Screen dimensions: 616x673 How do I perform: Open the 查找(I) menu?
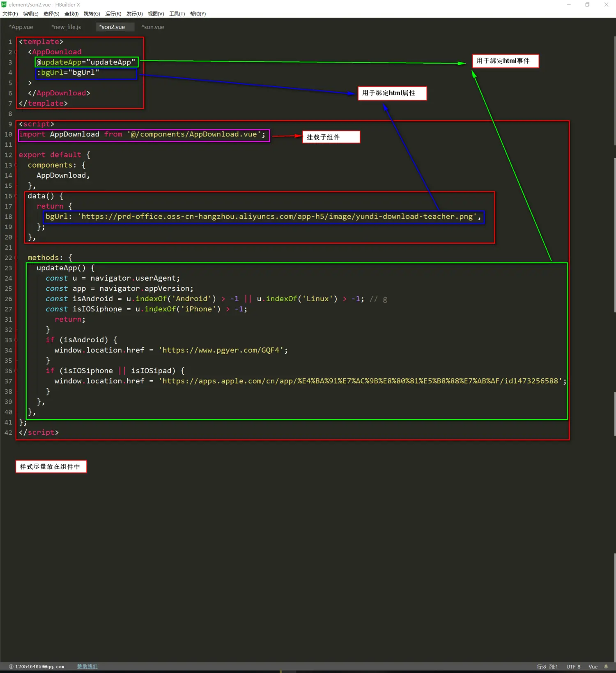click(x=71, y=14)
